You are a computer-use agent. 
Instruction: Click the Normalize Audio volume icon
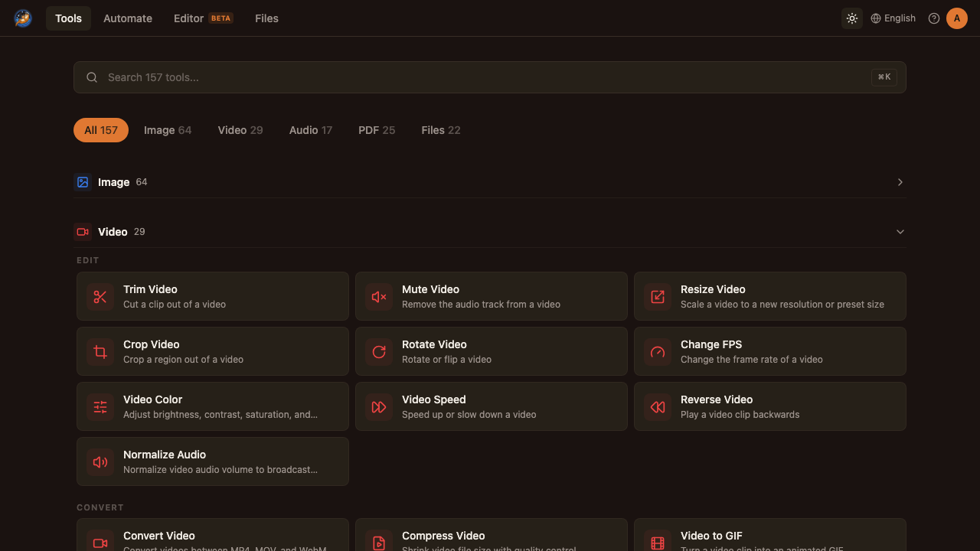pyautogui.click(x=100, y=461)
